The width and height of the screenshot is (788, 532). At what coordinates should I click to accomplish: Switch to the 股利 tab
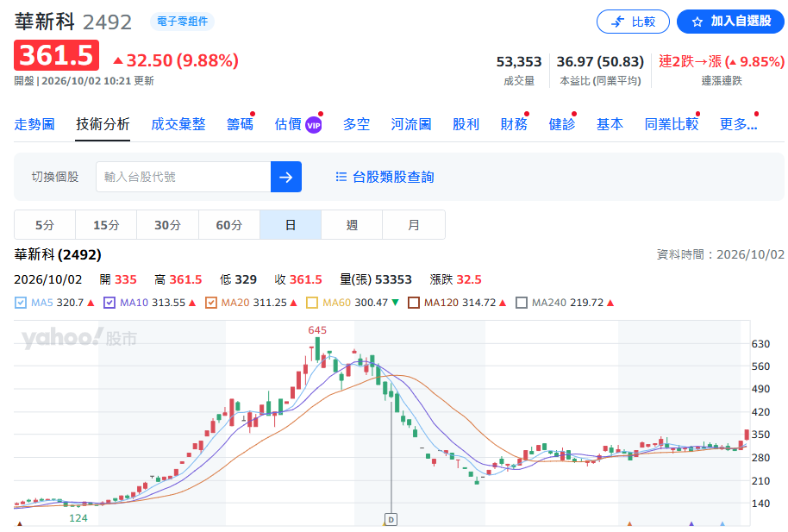click(466, 124)
